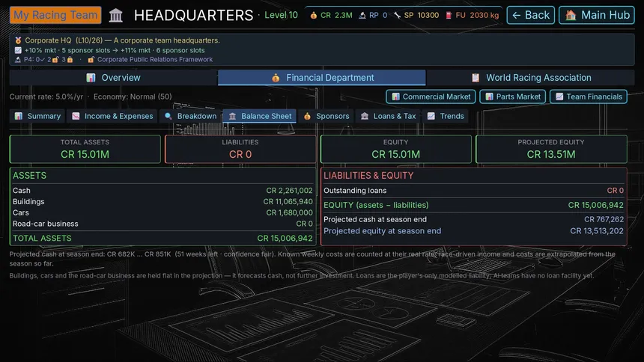Click the house icon on the Main Hub button
Viewport: 644px width, 362px height.
click(x=571, y=15)
